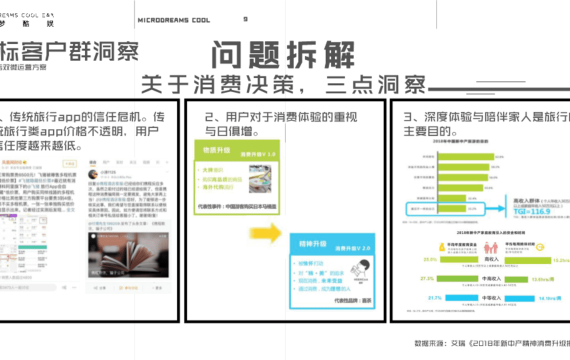Click '消费升级V 1.0' in the green card
The width and height of the screenshot is (570, 360).
click(258, 155)
